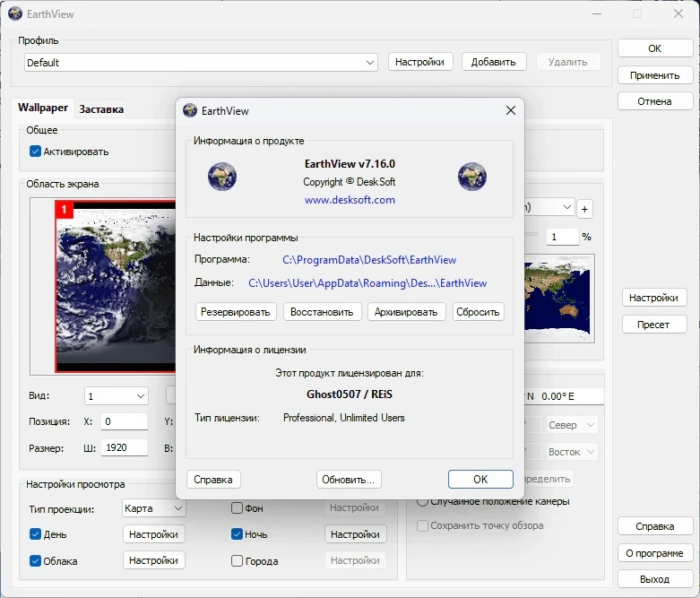Open Настройки for Облака

pos(153,560)
